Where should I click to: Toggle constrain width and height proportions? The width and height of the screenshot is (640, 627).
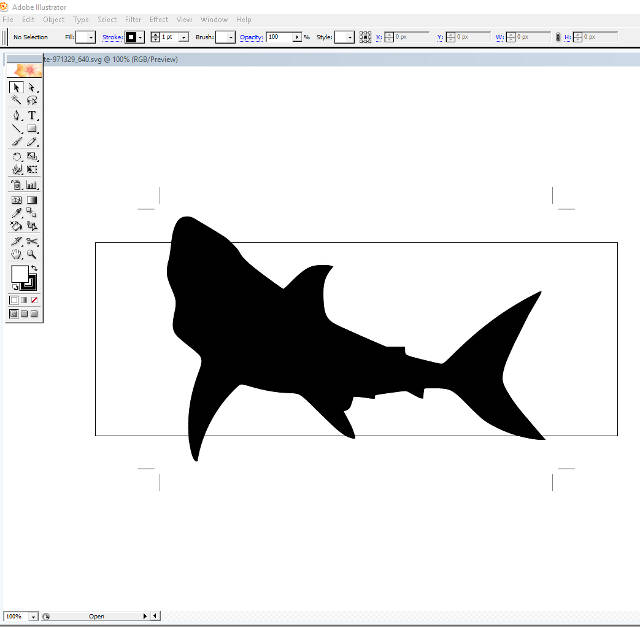click(x=558, y=37)
